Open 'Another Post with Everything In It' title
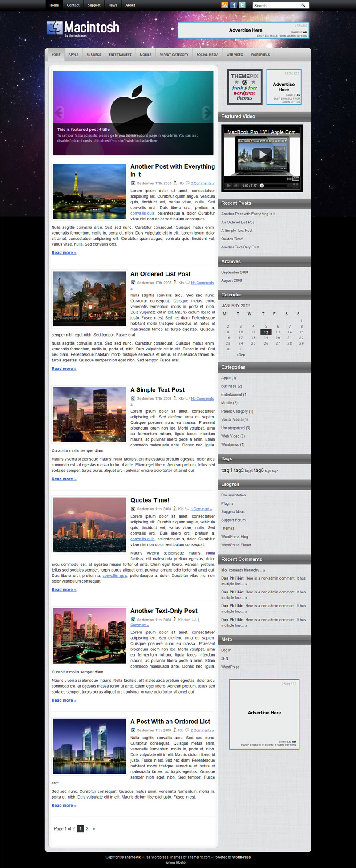356x868 pixels. pos(173,170)
